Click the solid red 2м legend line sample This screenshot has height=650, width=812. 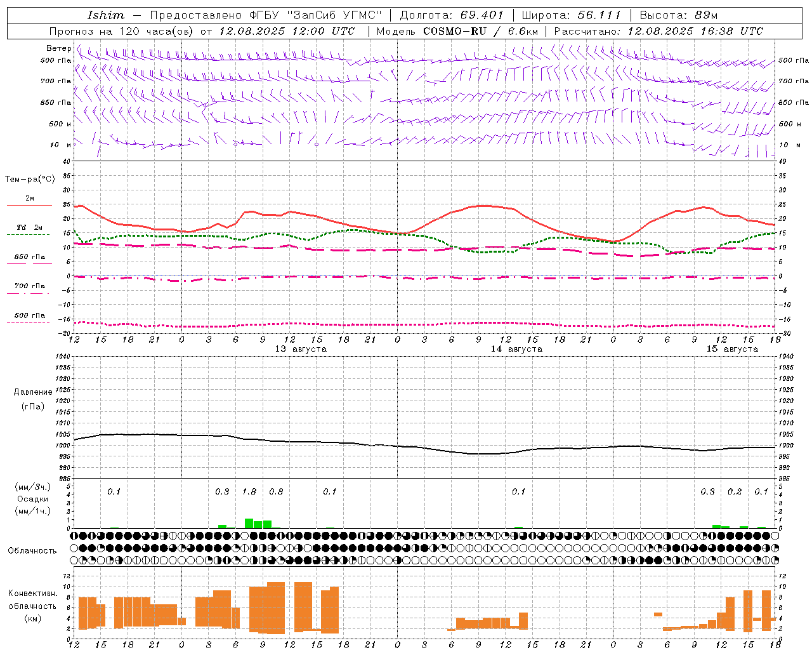tap(29, 205)
